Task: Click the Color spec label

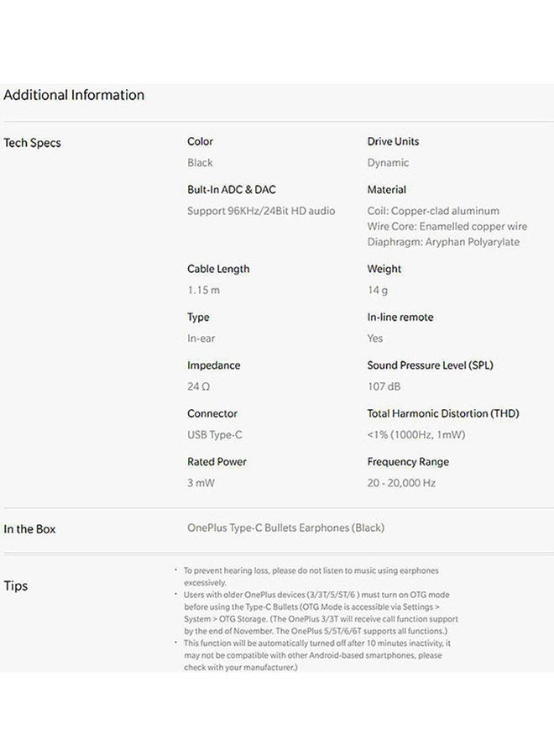Action: 200,141
